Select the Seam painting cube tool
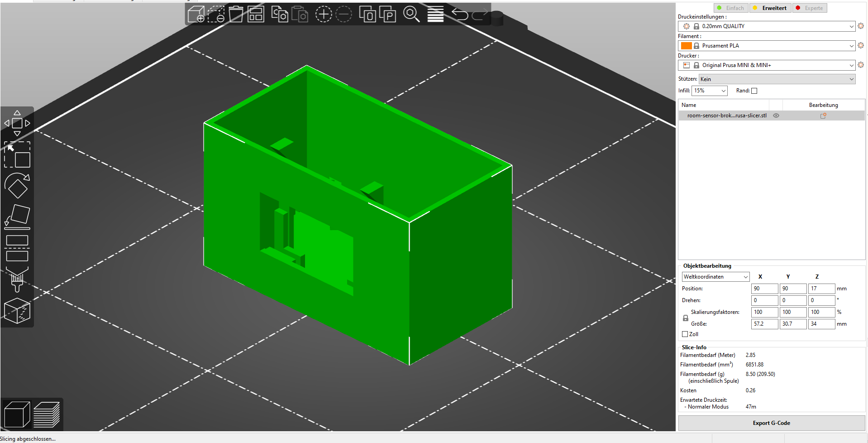The width and height of the screenshot is (868, 443). point(17,311)
